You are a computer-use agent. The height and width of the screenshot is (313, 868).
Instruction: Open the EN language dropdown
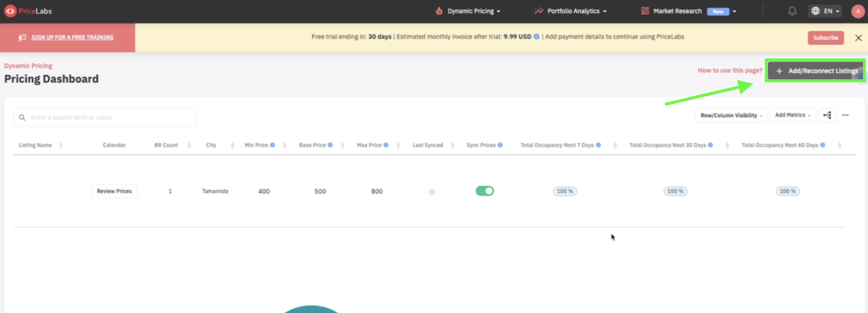coord(825,11)
